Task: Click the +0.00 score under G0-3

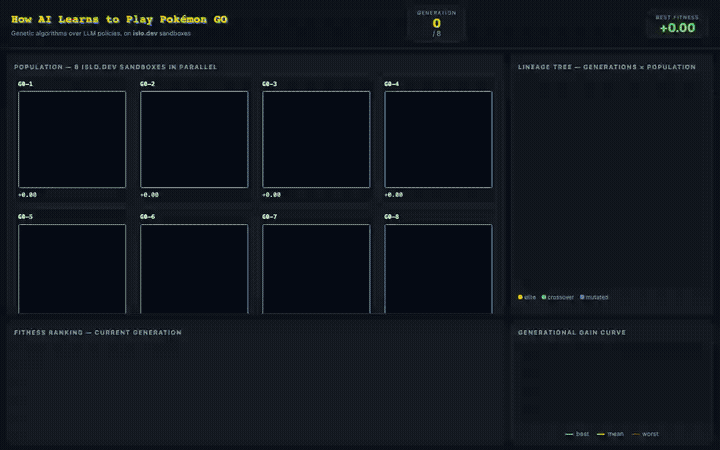Action: click(x=271, y=195)
